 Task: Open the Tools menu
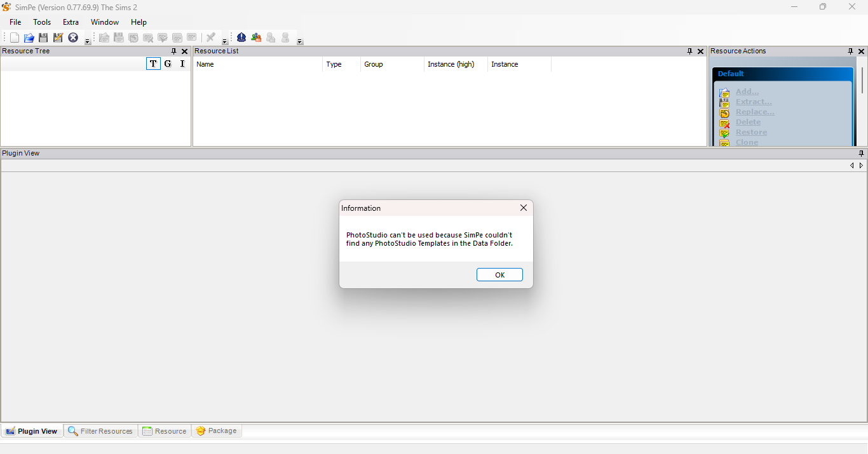42,22
